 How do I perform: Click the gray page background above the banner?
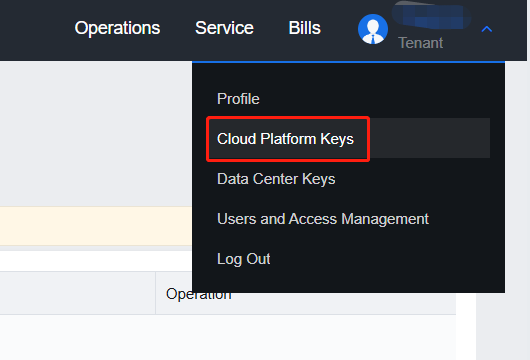[96, 134]
